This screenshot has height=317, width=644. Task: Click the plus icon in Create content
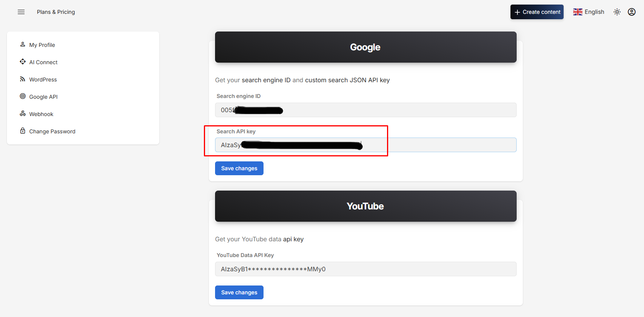517,12
